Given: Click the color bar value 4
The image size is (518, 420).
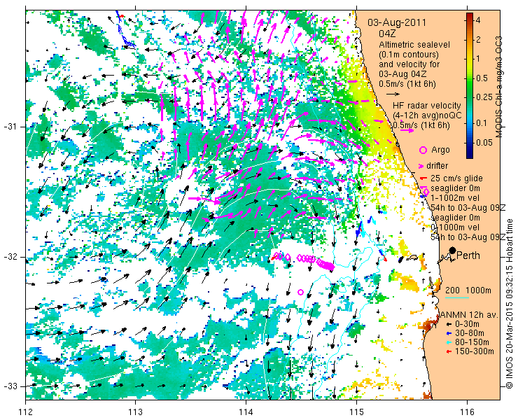Looking at the screenshot, I should tap(478, 20).
